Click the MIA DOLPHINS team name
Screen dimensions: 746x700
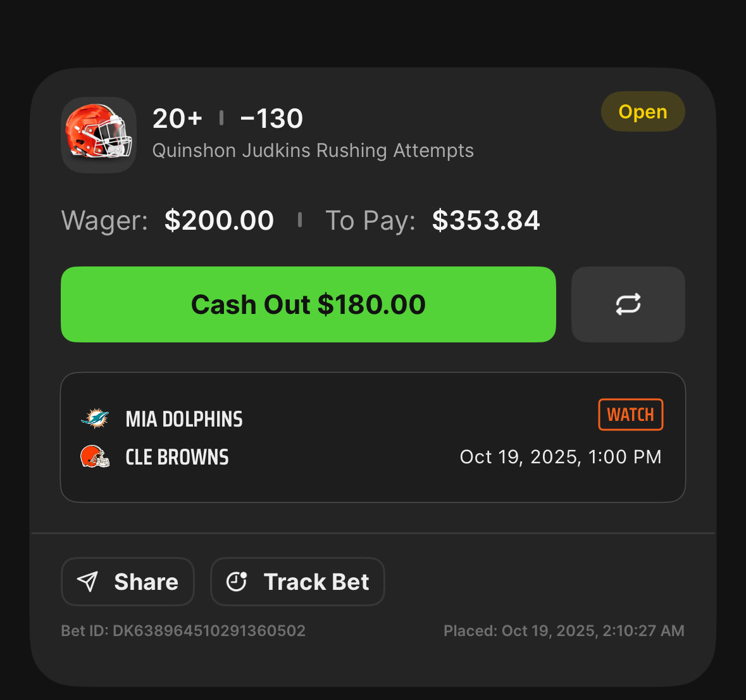coord(184,419)
